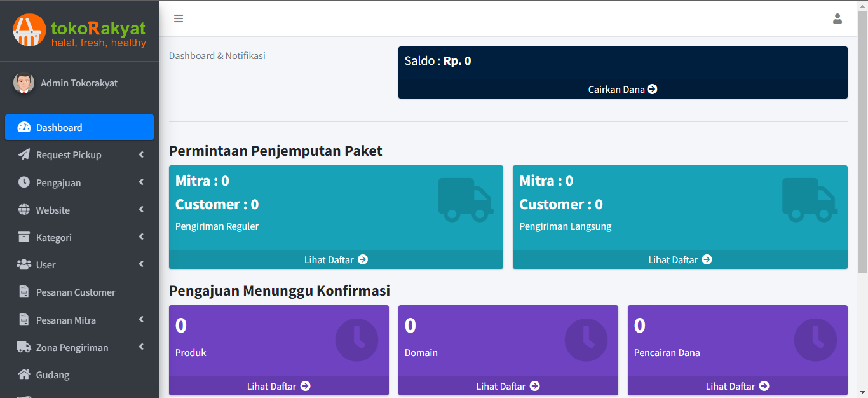Viewport: 868px width, 398px height.
Task: Open the User sidebar menu item
Action: 46,264
